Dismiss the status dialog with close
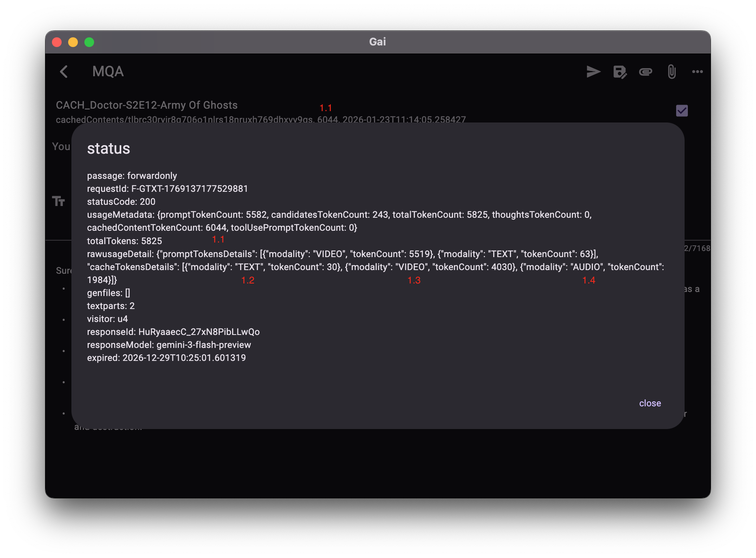 tap(650, 403)
